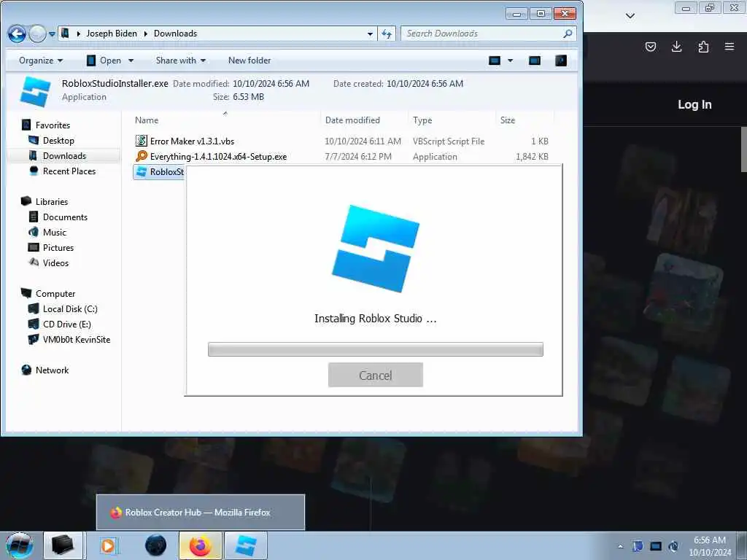Screen dimensions: 747x560
Task: Open Recent Places in sidebar
Action: 69,171
